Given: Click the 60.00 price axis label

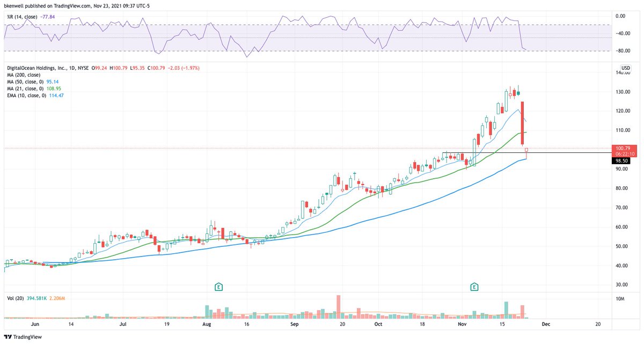Looking at the screenshot, I should [x=623, y=227].
